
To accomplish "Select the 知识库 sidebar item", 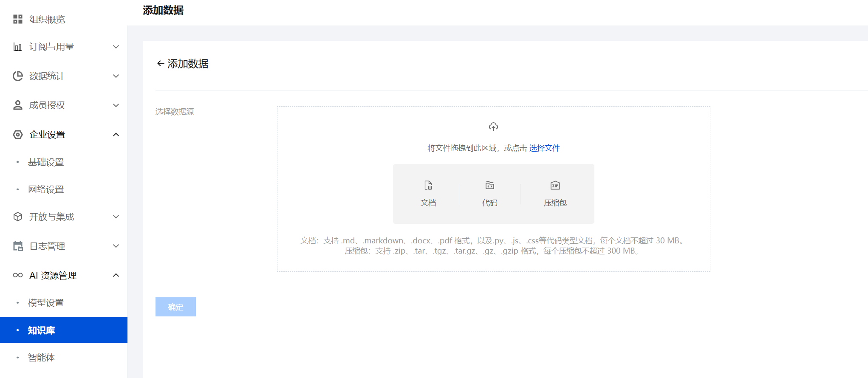I will [64, 330].
